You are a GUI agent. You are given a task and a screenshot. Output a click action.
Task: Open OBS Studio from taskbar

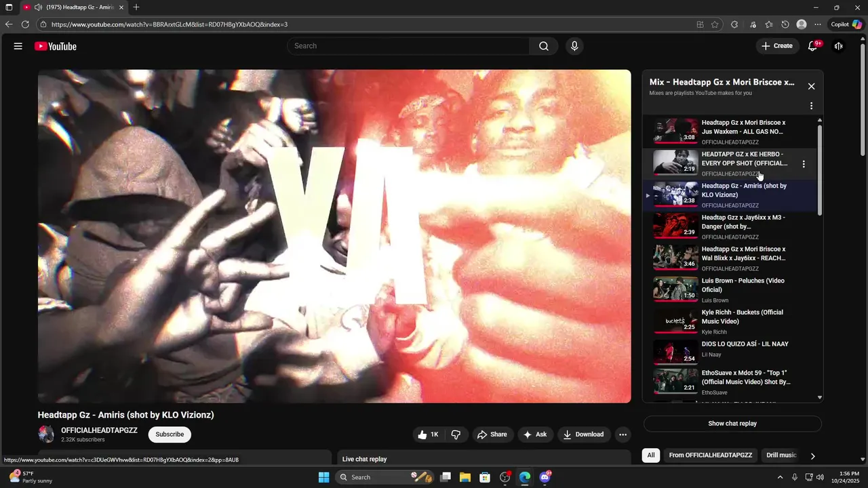[505, 477]
